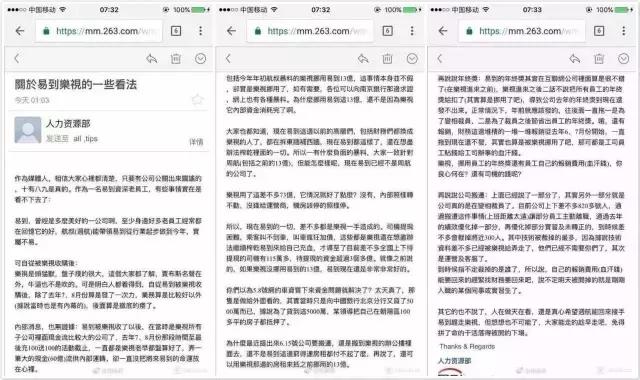Star the email with the star icon
The height and width of the screenshot is (380, 640).
198,99
